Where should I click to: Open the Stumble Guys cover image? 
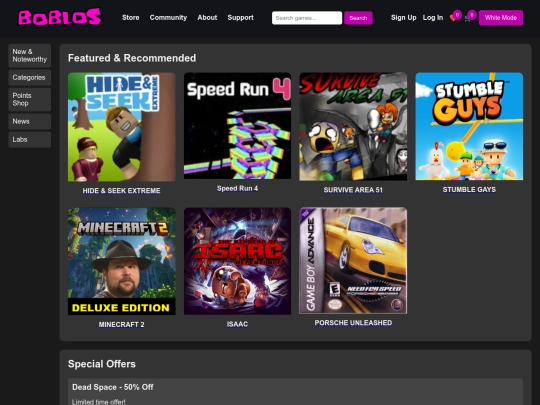(469, 126)
